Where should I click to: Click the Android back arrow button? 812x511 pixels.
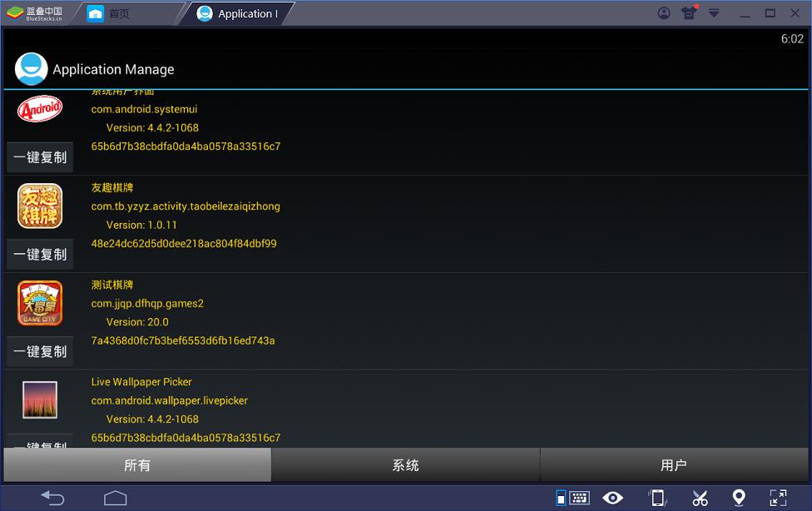(x=53, y=498)
